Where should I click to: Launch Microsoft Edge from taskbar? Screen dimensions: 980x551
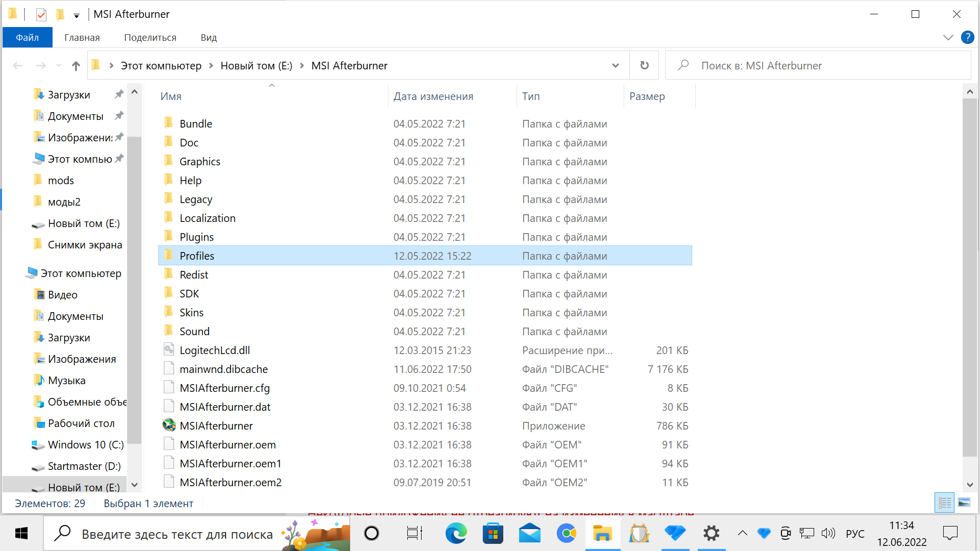click(456, 534)
